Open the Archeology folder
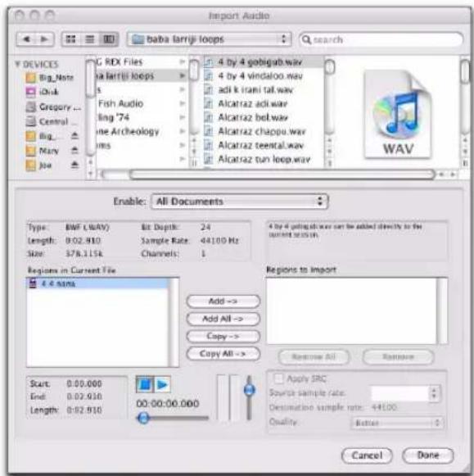The width and height of the screenshot is (474, 476). (x=141, y=131)
